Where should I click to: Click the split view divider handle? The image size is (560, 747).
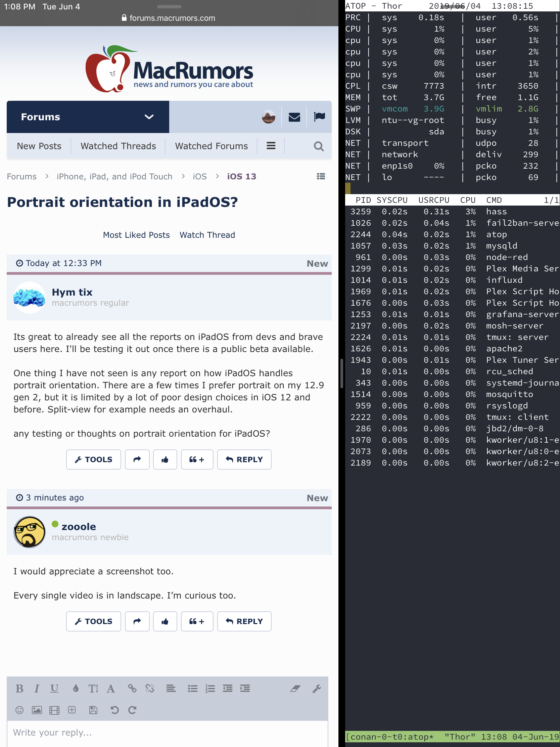(x=341, y=373)
